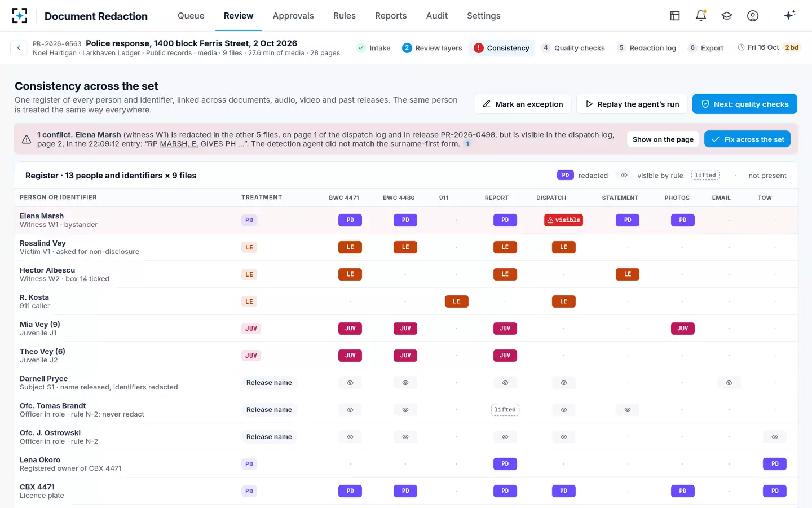Viewport: 812px width, 508px height.
Task: Open notifications bell icon
Action: [701, 16]
